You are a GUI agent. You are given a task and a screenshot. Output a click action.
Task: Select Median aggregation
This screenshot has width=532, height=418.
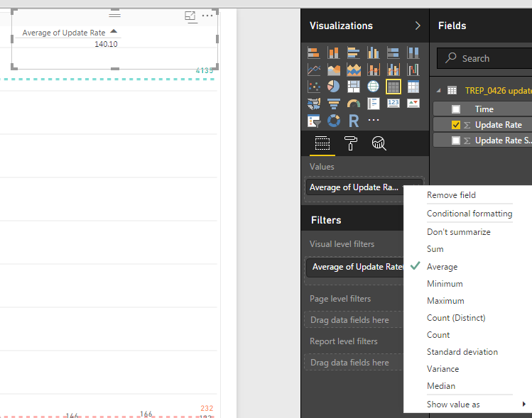coord(441,386)
